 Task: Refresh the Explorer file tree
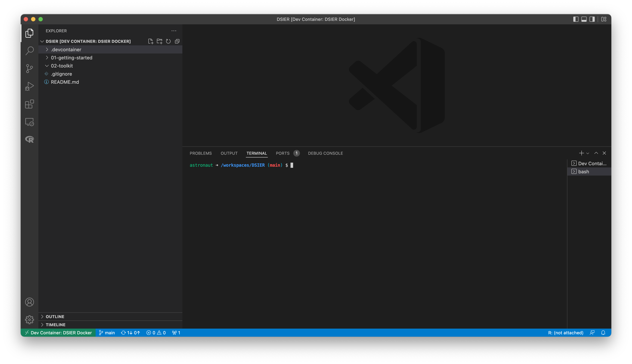(168, 41)
